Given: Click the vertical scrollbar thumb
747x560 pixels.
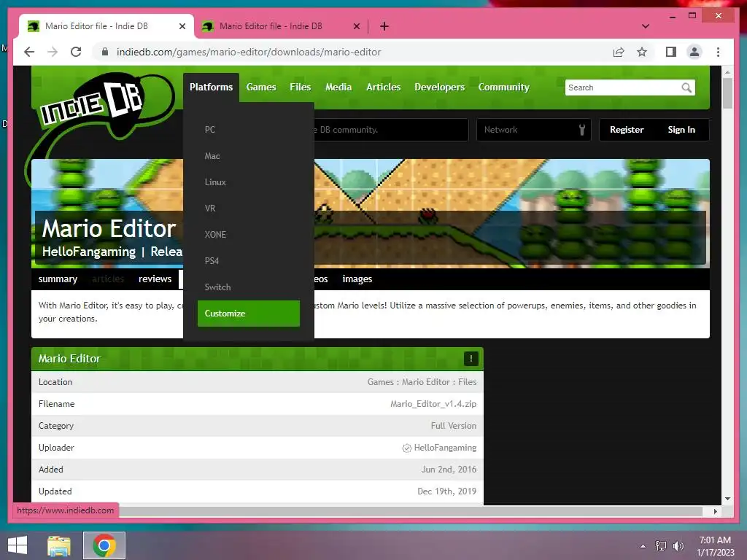Looking at the screenshot, I should click(x=727, y=93).
